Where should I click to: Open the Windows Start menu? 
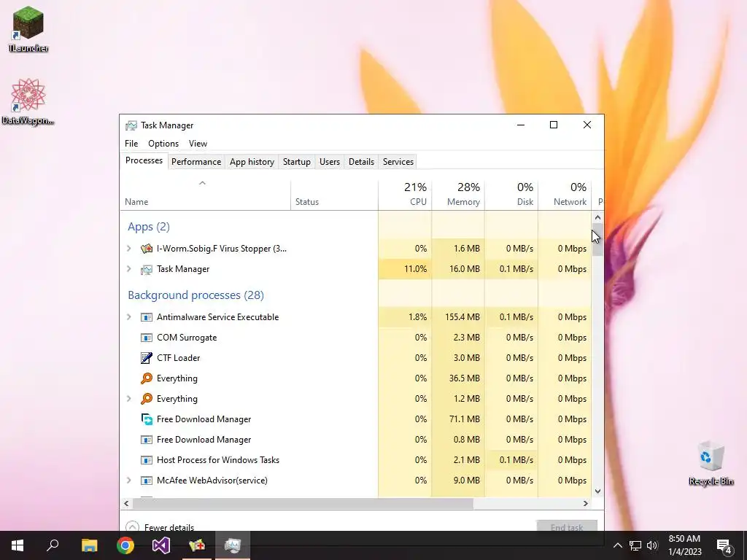tap(18, 545)
